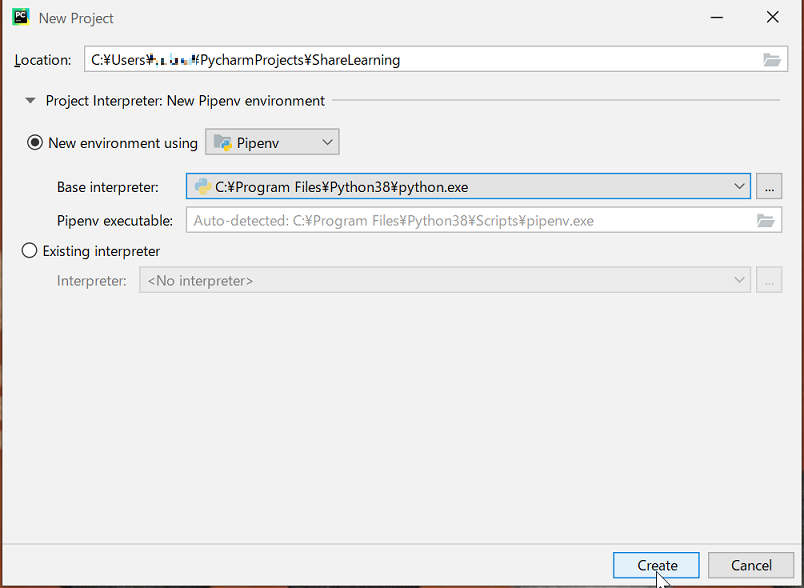Click the Pipenv folder-python icon in dropdown
804x588 pixels.
click(x=223, y=142)
